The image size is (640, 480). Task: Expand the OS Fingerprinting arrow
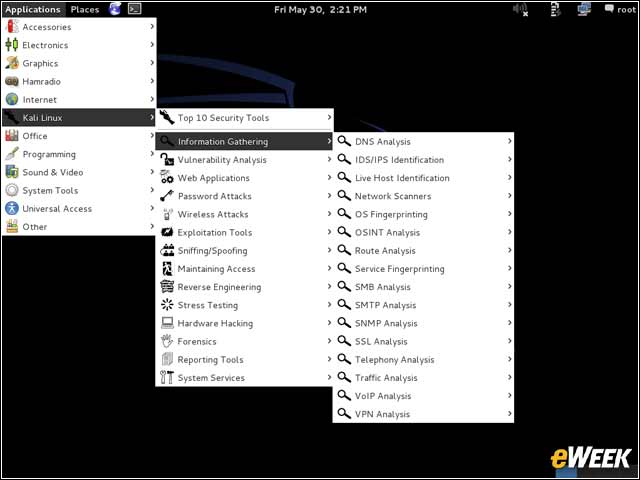(x=510, y=213)
